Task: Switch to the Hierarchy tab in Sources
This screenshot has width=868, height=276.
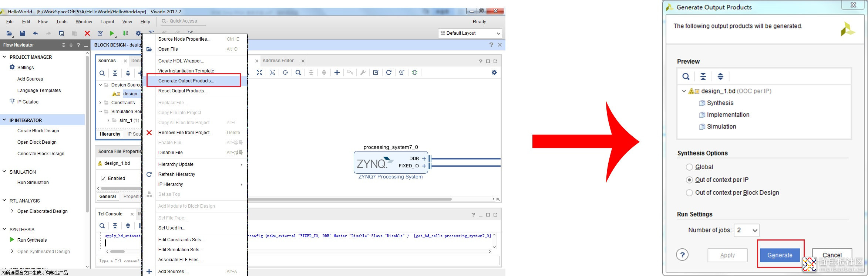Action: (110, 134)
